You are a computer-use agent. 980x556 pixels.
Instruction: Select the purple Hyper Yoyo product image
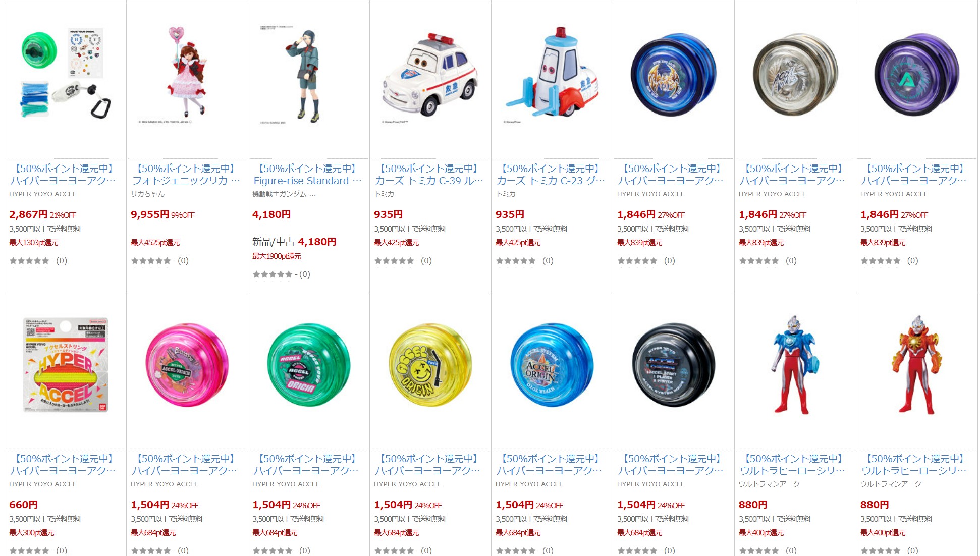(x=917, y=75)
